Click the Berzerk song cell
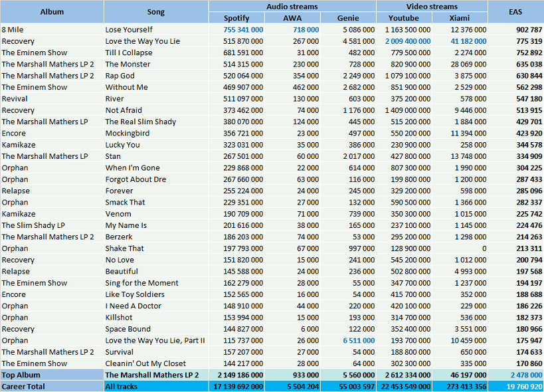Image resolution: width=544 pixels, height=392 pixels. tap(156, 237)
